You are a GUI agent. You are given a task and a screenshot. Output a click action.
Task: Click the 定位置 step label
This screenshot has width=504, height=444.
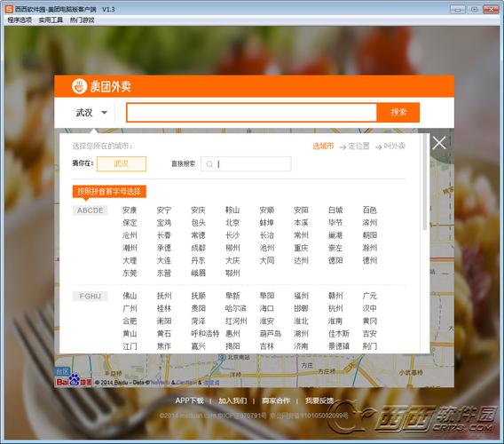pos(358,147)
